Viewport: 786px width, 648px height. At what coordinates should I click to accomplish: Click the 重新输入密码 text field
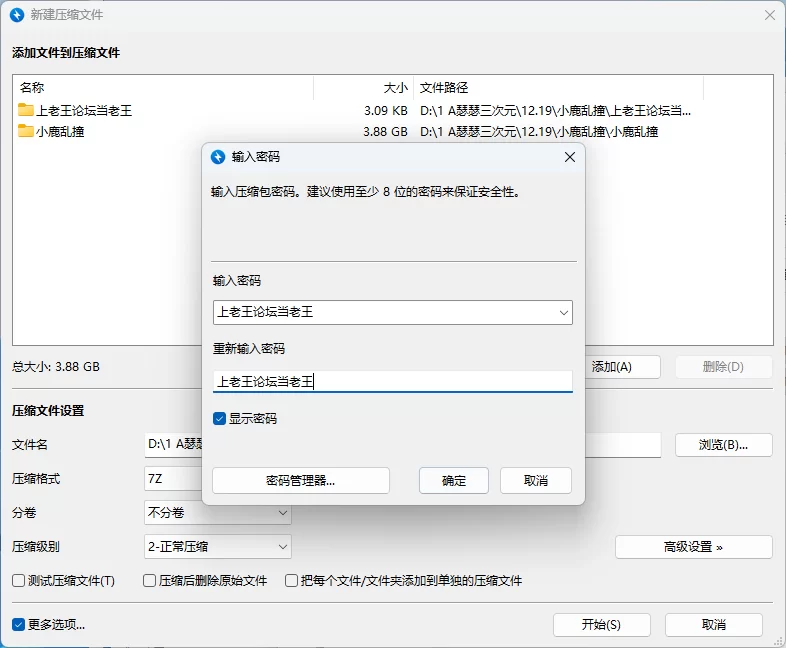[x=392, y=382]
